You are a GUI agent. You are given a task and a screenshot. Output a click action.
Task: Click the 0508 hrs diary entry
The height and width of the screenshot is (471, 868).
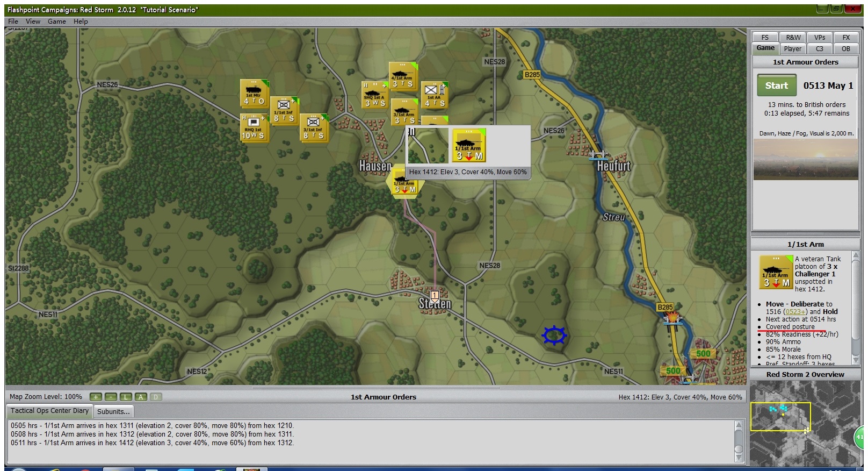pos(152,434)
